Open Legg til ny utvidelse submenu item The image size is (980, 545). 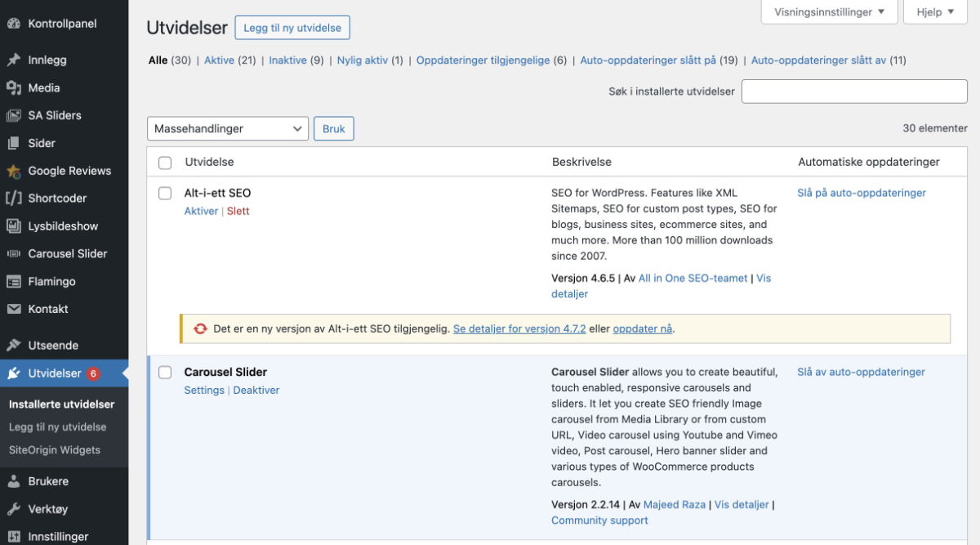click(x=57, y=427)
